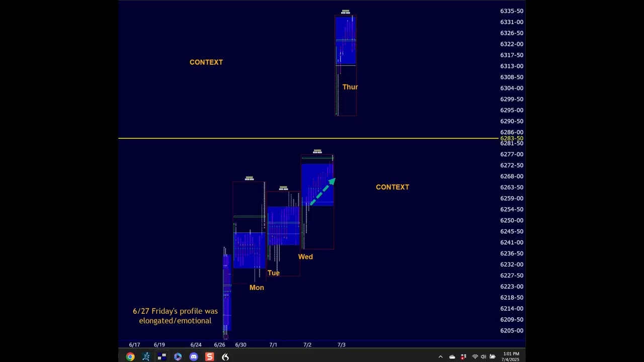Open the orange S app in taskbar
The width and height of the screenshot is (644, 362).
(x=210, y=356)
